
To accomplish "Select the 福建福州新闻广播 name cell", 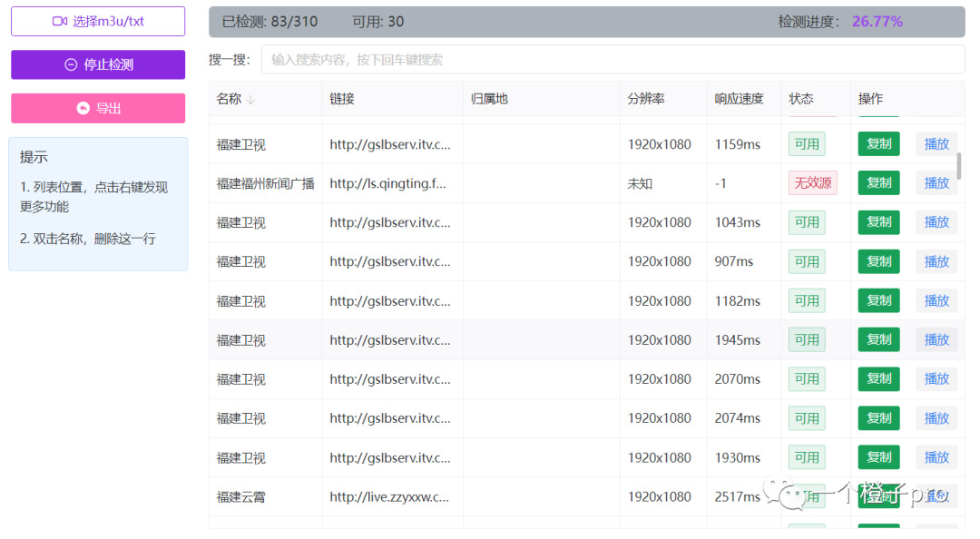I will tap(266, 183).
